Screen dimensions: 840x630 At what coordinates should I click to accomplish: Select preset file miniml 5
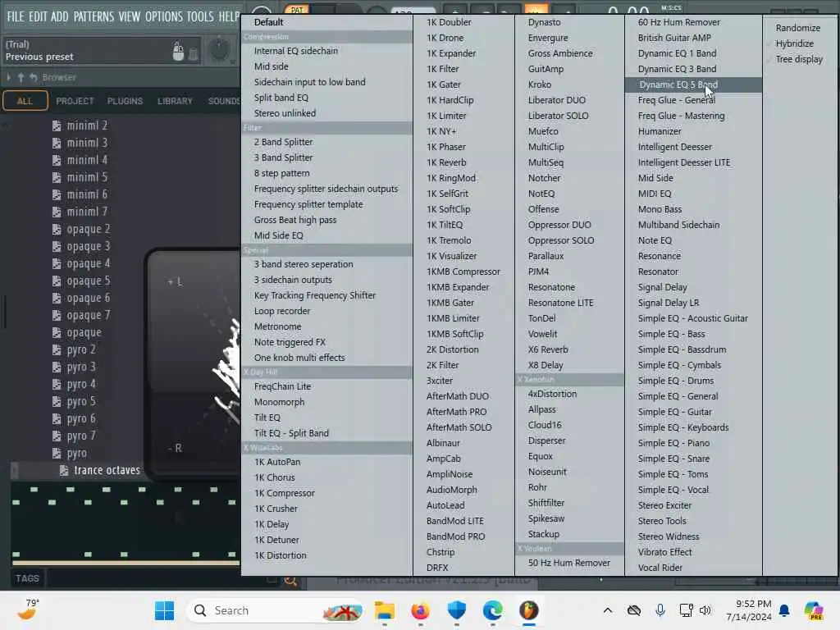pos(87,177)
